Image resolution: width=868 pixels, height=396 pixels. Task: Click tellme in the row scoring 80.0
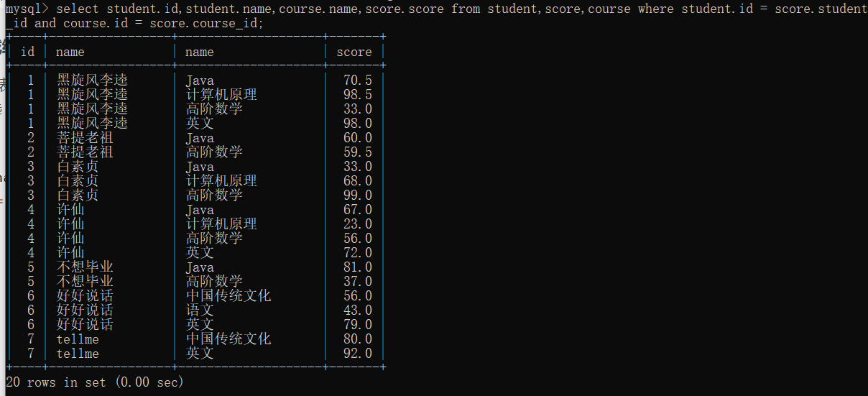tap(78, 339)
